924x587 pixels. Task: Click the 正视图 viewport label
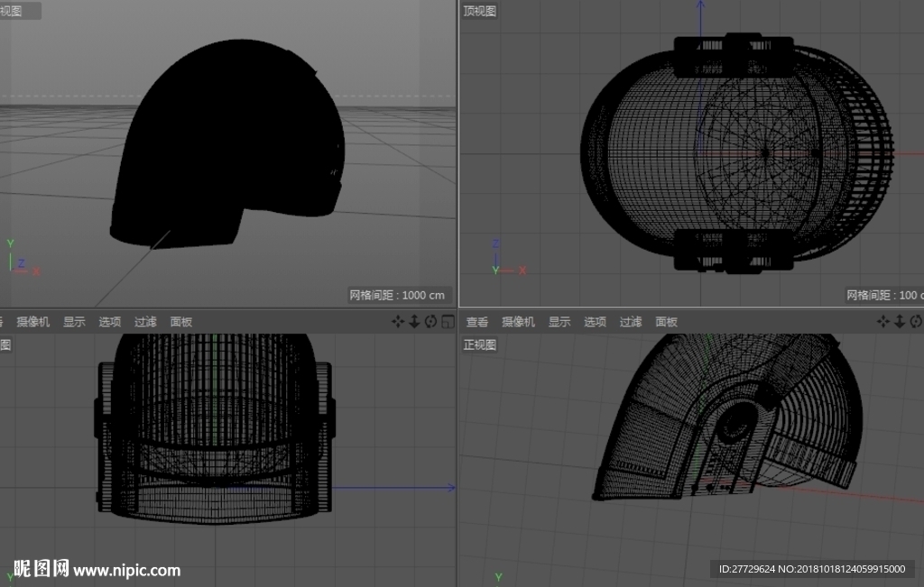click(480, 344)
